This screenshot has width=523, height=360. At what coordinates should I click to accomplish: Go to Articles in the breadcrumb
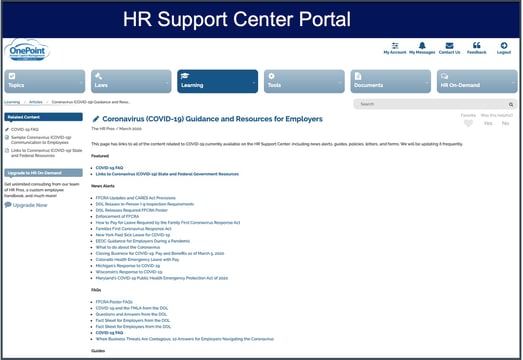(36, 102)
